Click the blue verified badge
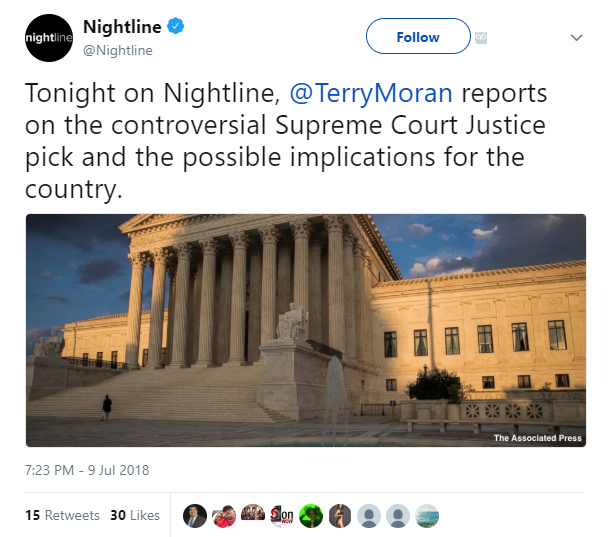 [176, 26]
